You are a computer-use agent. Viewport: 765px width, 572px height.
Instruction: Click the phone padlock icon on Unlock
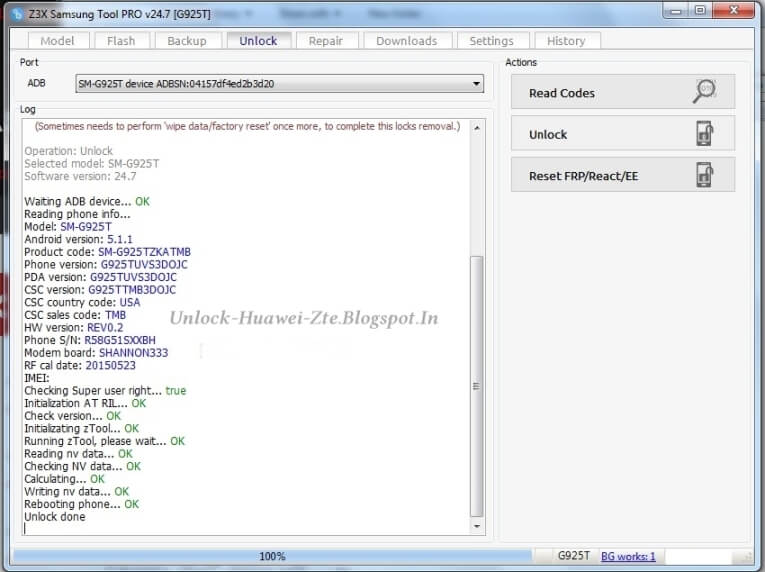click(705, 133)
